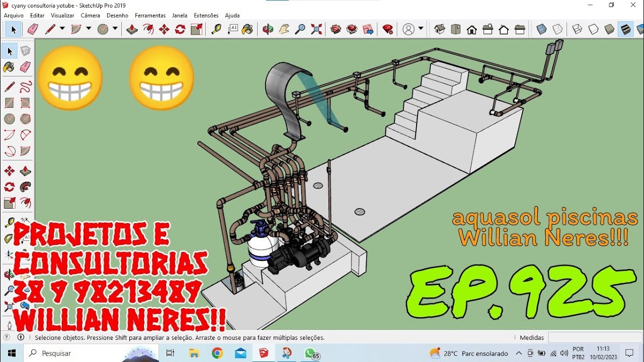Open the Câmera menu
Viewport: 644px width, 362px height.
(x=90, y=16)
